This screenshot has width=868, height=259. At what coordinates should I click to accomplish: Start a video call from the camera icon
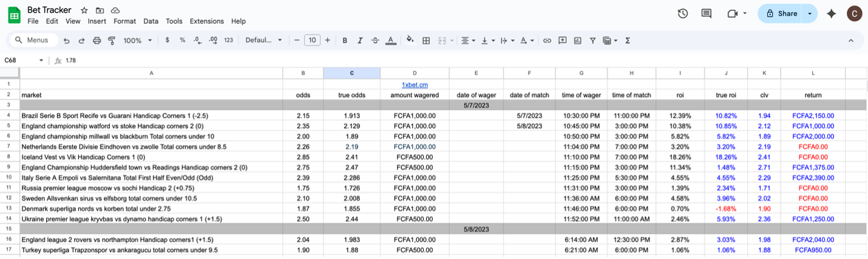[x=732, y=13]
